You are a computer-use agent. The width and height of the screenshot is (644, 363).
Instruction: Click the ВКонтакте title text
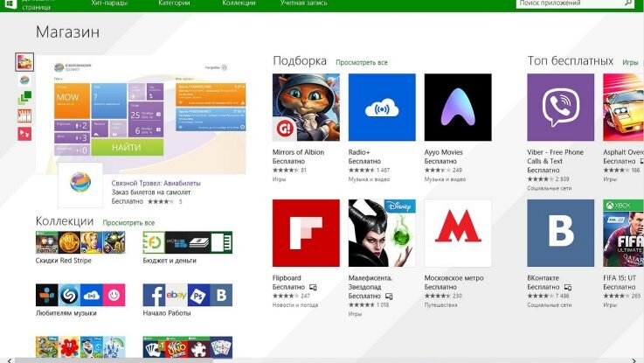tap(543, 278)
